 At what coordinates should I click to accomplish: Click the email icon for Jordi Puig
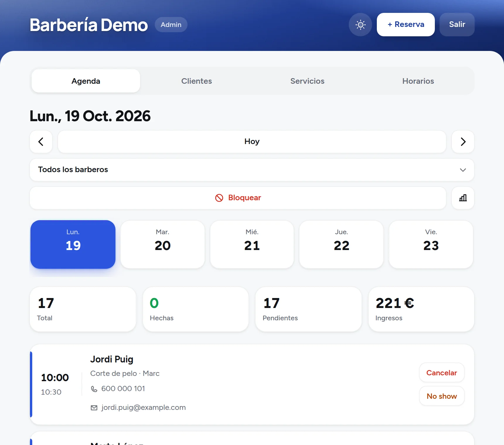tap(94, 408)
